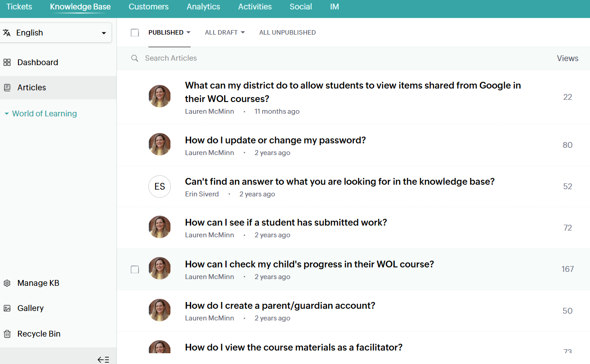Click the author avatar beside the parent/guardian account article
Viewport: 590px width, 364px height.
160,310
